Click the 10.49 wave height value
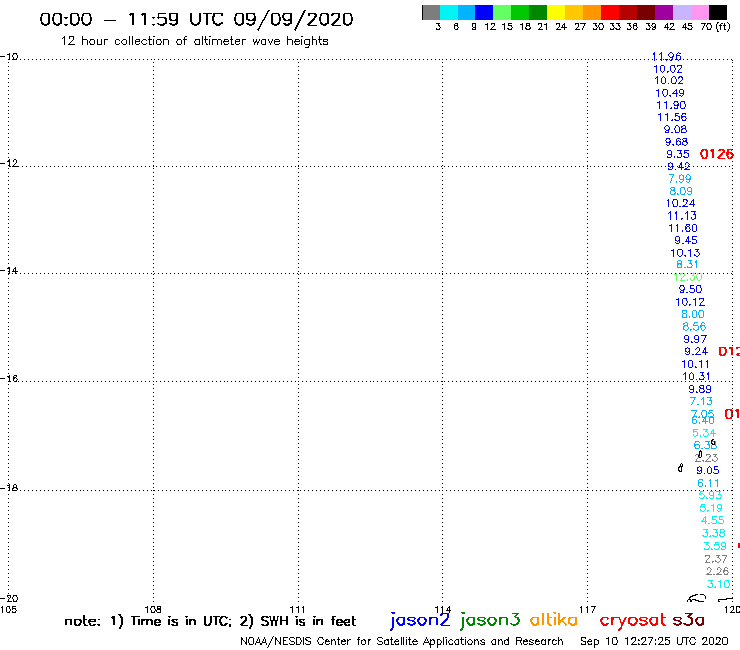This screenshot has height=650, width=740. pyautogui.click(x=670, y=93)
